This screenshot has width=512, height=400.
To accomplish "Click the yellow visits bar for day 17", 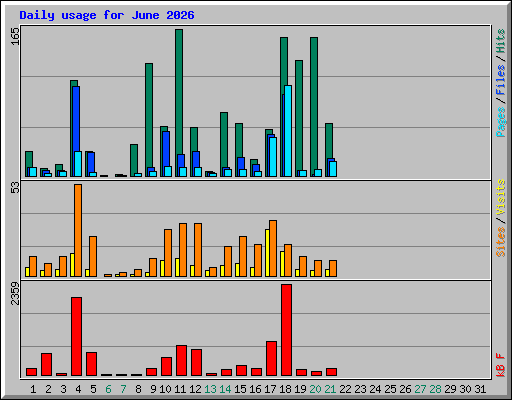I will [x=267, y=253].
